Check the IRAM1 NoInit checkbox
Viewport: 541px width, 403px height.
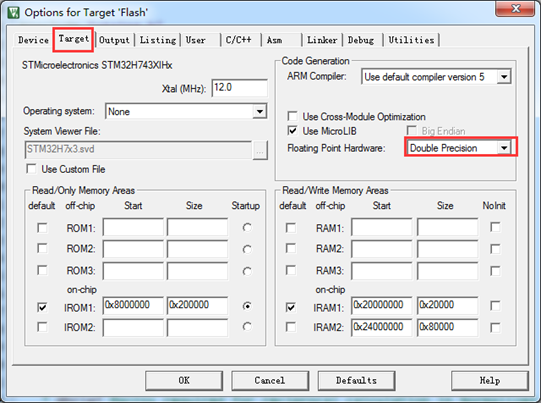(495, 306)
